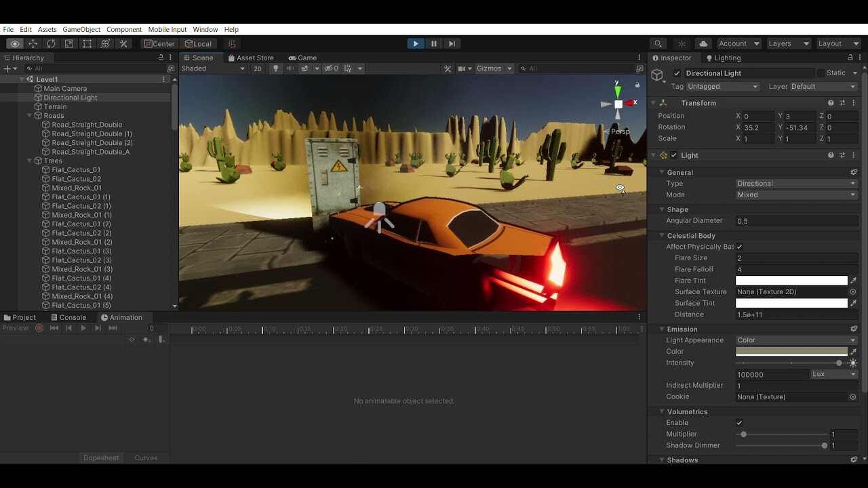Toggle scene lighting bulb icon
868x488 pixels.
pos(275,68)
